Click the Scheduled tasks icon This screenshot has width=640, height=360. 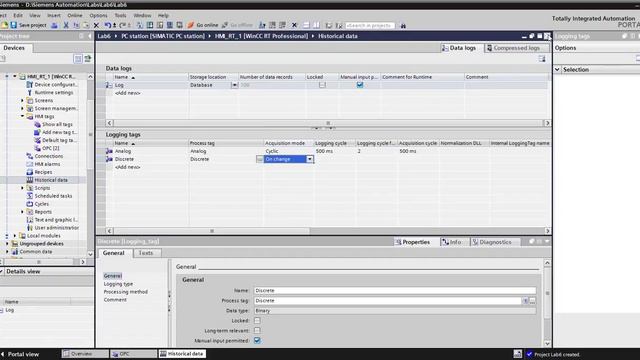(29, 196)
